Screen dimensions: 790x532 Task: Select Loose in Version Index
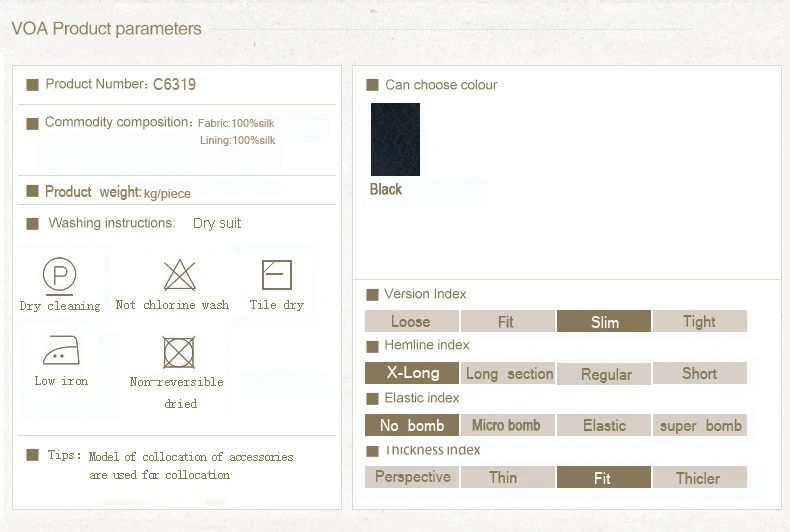[412, 321]
